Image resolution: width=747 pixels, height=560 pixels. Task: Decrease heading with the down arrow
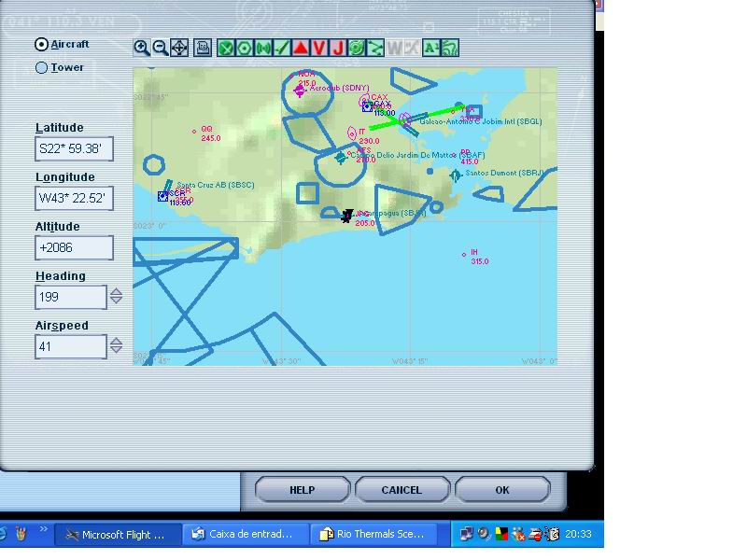116,301
